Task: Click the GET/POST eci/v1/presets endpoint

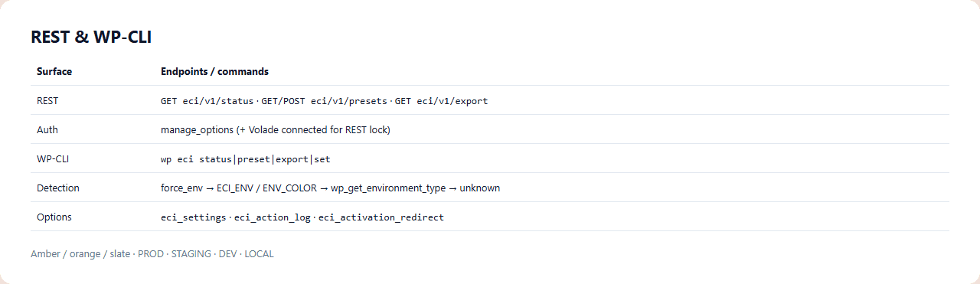Action: point(326,100)
